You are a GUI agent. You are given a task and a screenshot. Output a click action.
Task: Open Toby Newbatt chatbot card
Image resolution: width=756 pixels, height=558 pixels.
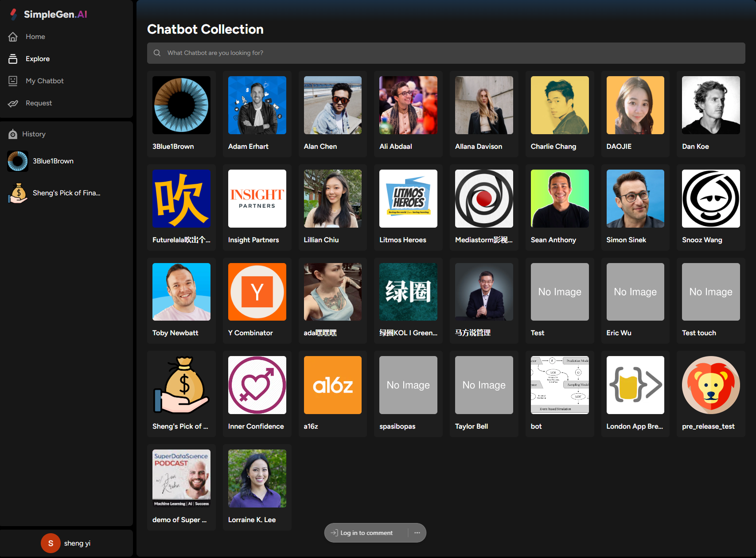tap(181, 301)
